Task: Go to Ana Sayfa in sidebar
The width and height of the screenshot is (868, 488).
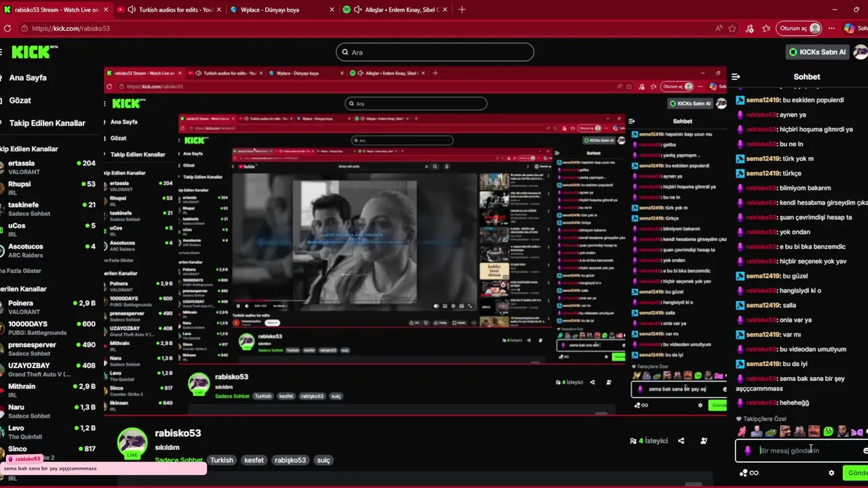Action: [28, 78]
